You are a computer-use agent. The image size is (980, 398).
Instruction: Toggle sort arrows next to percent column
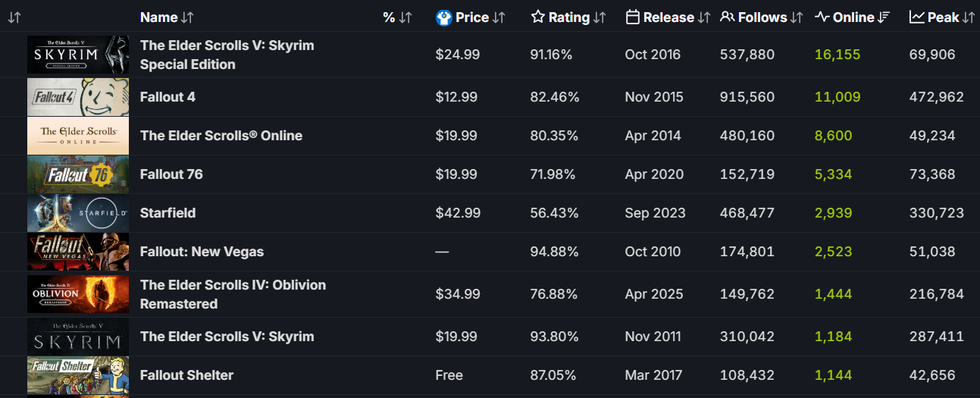tap(405, 17)
